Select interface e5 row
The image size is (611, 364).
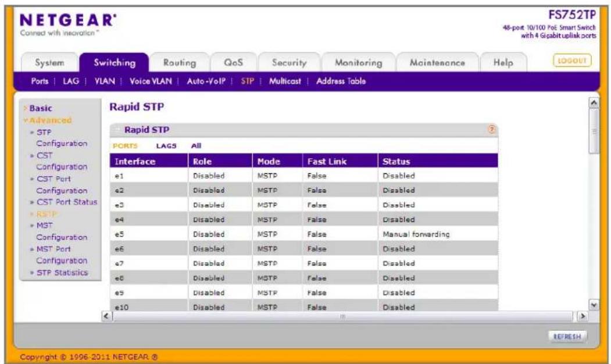303,234
